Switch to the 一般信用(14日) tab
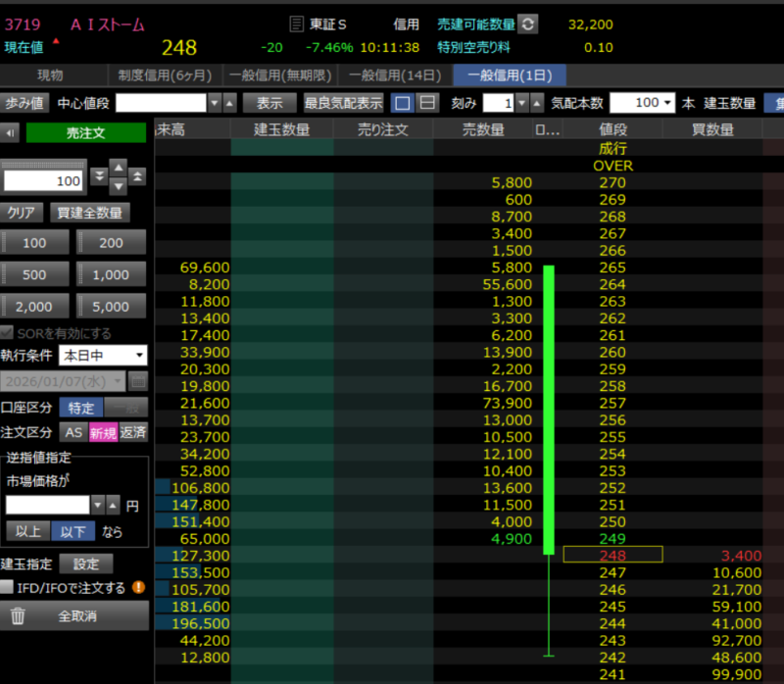The height and width of the screenshot is (684, 784). point(395,74)
